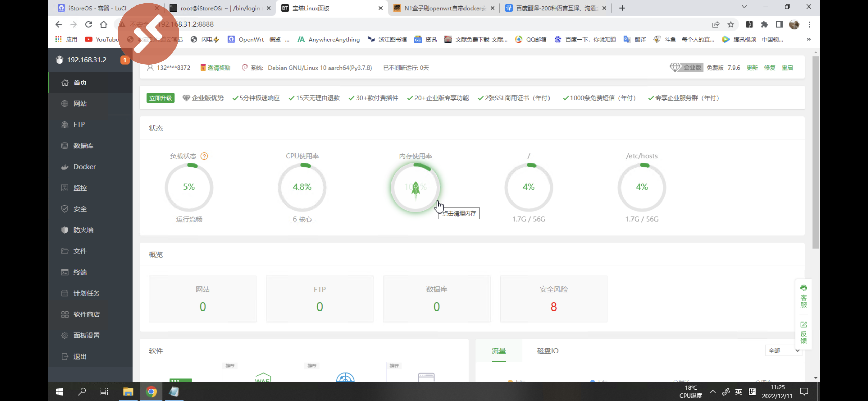Image resolution: width=868 pixels, height=401 pixels.
Task: Click the 退出 logout icon in sidebar
Action: 64,356
